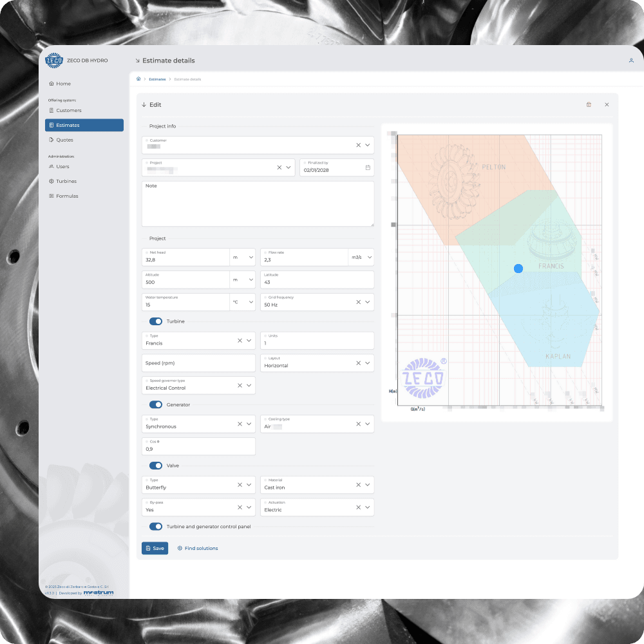The width and height of the screenshot is (644, 644).
Task: Click the home icon in the breadcrumb bar
Action: tap(138, 79)
